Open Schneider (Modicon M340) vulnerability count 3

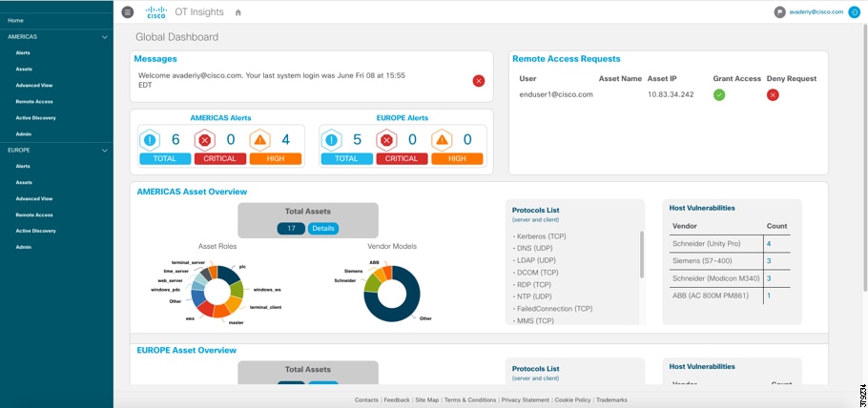click(769, 278)
